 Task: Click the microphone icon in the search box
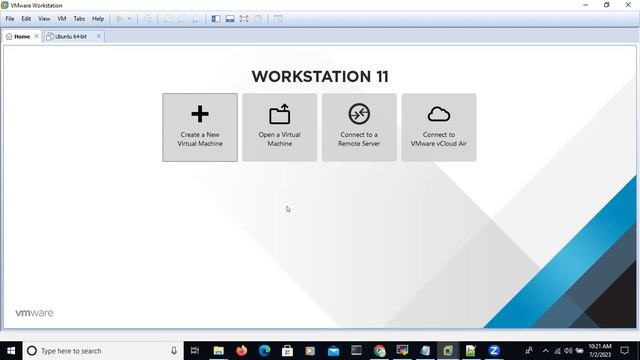click(174, 351)
